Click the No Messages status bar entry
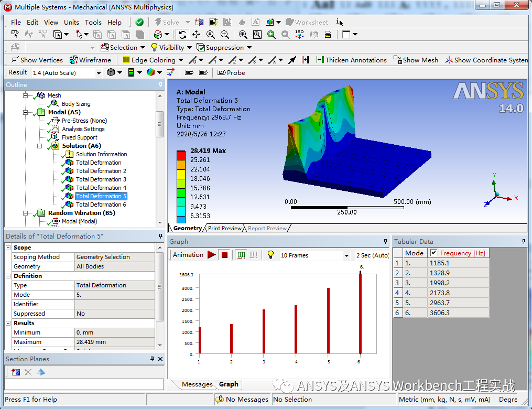The height and width of the screenshot is (409, 532). click(x=242, y=400)
